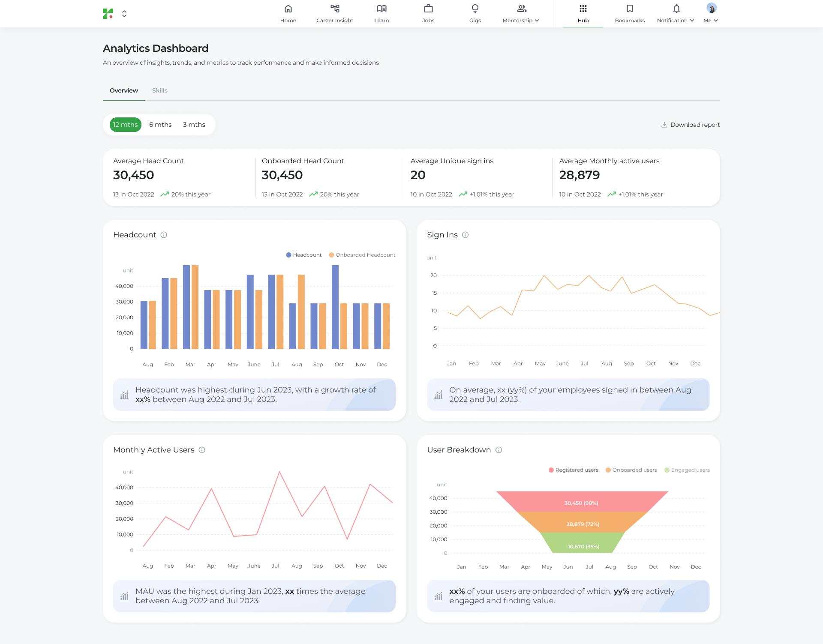Select the 12 mths time range
Image resolution: width=823 pixels, height=644 pixels.
(126, 125)
